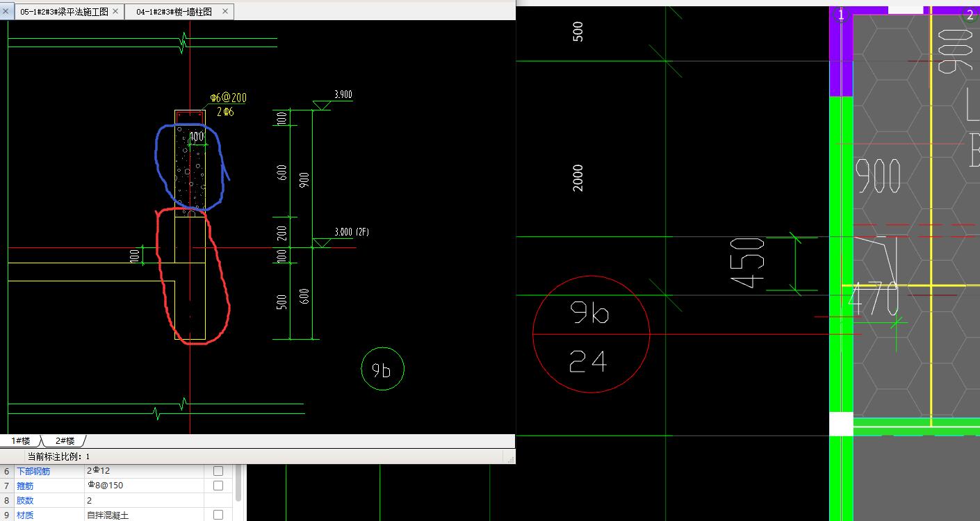Select the 下部钢筋 property name
Image resolution: width=980 pixels, height=521 pixels.
(33, 471)
